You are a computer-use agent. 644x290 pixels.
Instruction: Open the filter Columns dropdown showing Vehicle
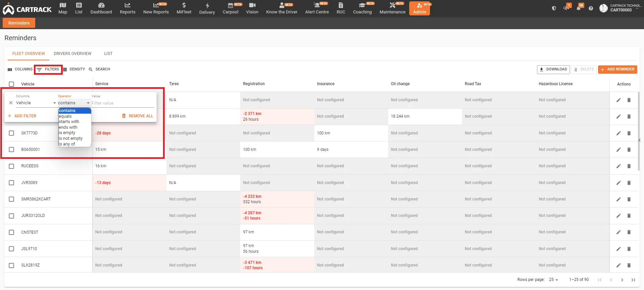pyautogui.click(x=36, y=103)
